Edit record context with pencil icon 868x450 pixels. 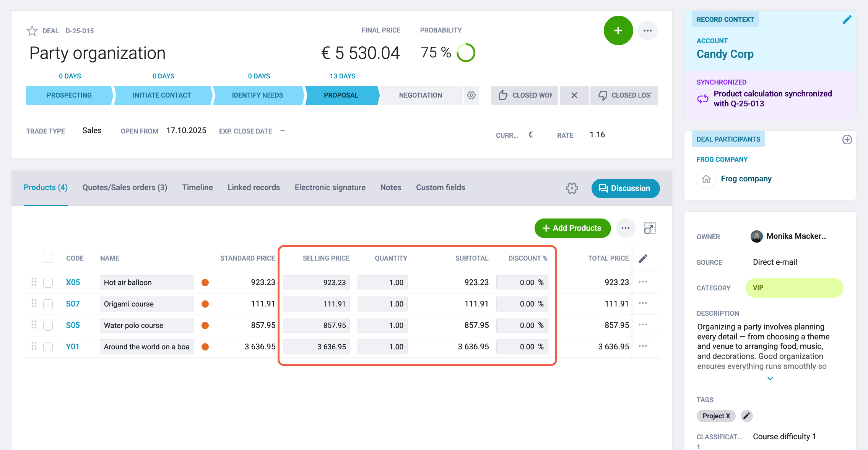point(847,20)
